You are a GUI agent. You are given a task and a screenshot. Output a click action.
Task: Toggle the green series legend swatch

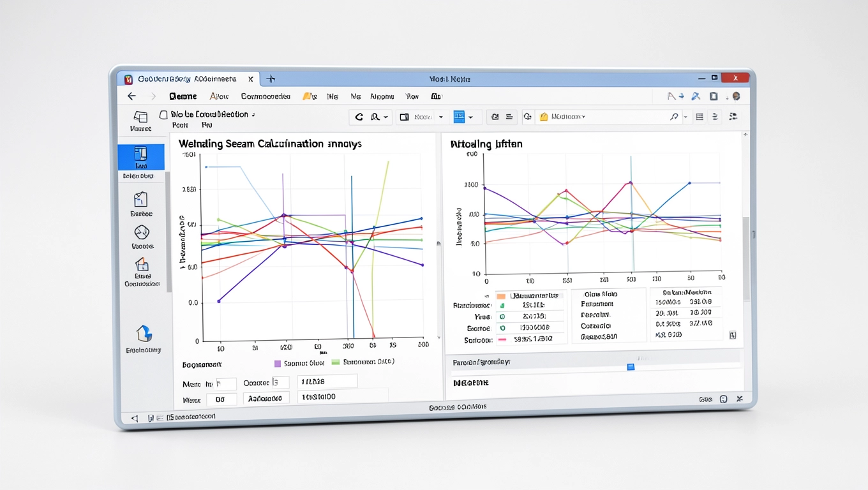[x=336, y=362]
